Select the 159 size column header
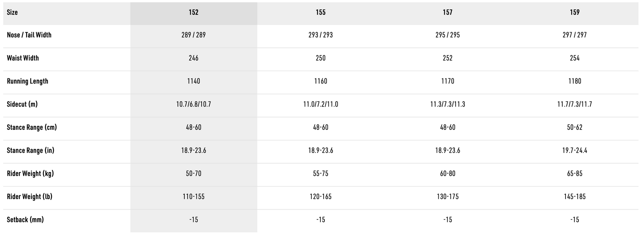644x236 pixels. click(x=574, y=12)
